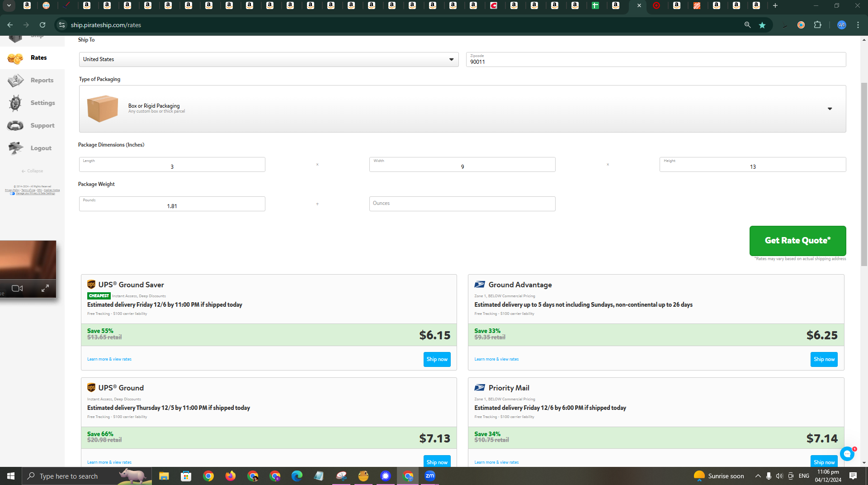Click the Zipcode input field
Screen dimensions: 868x485
point(656,60)
